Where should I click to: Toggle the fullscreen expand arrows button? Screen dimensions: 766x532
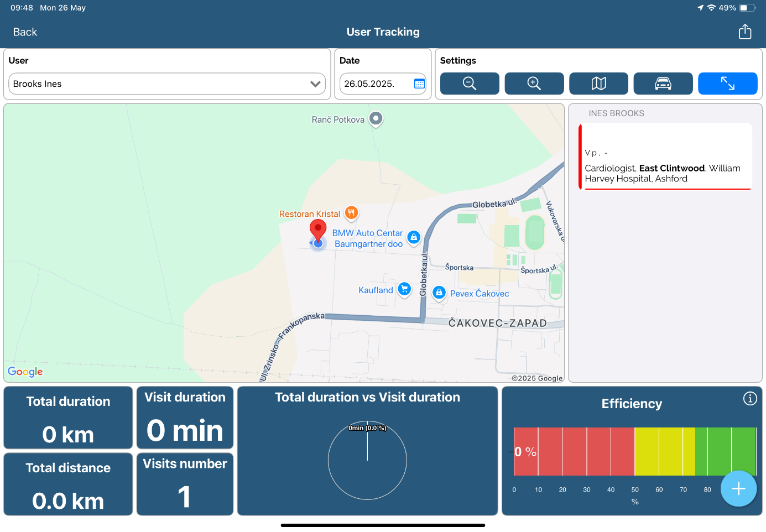[x=727, y=84]
